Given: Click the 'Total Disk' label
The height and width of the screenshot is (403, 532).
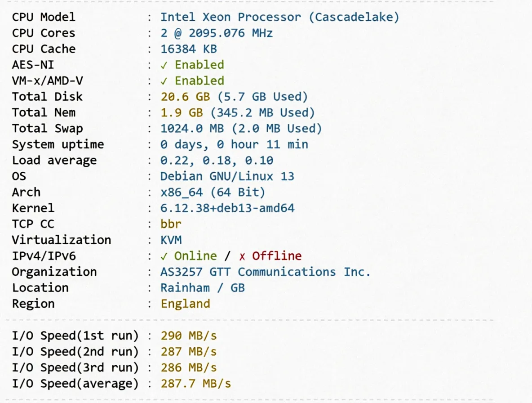Looking at the screenshot, I should pyautogui.click(x=47, y=96).
